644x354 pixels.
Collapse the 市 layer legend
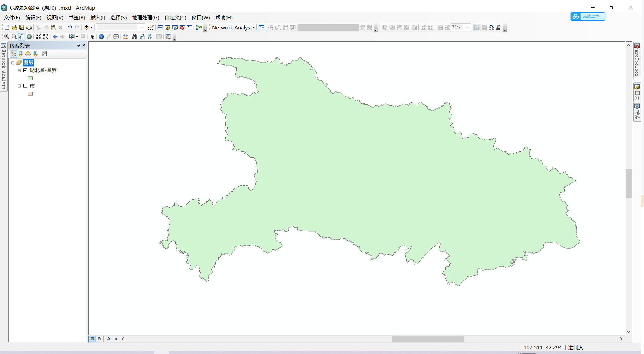pyautogui.click(x=19, y=86)
